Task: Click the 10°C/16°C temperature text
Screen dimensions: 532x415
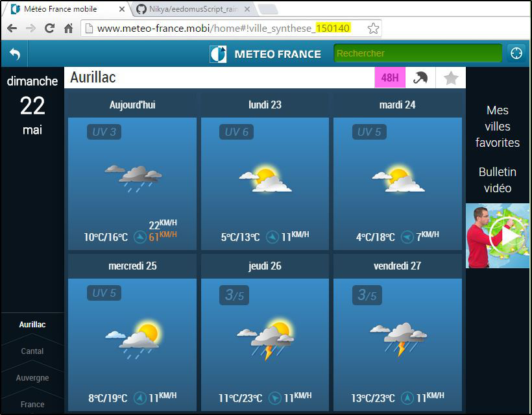Action: pos(106,237)
